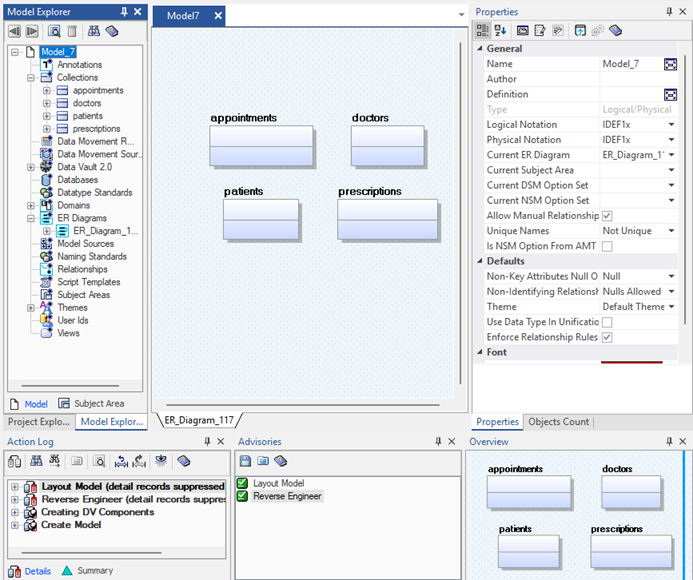Switch to the Objects Count tab

coord(558,422)
